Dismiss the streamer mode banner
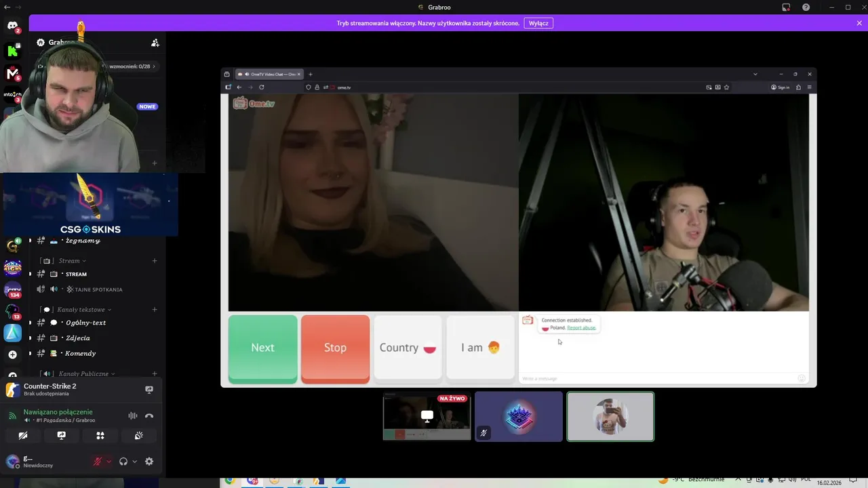 click(x=859, y=23)
